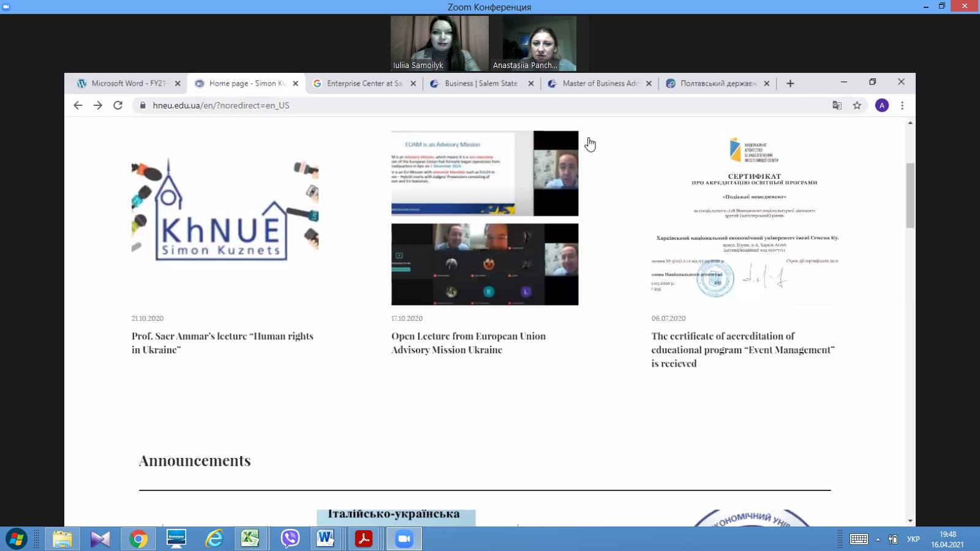This screenshot has height=551, width=980.
Task: Open Word from the taskbar
Action: click(326, 539)
